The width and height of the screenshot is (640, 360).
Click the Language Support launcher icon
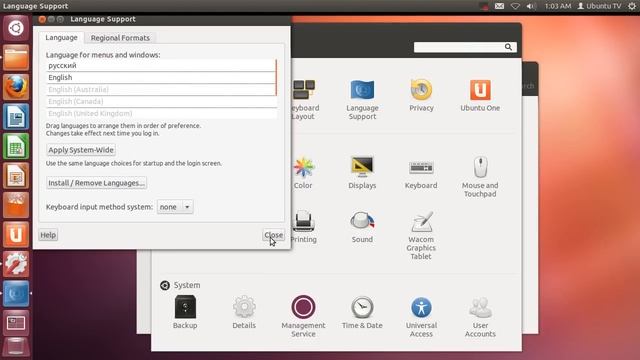(x=16, y=293)
